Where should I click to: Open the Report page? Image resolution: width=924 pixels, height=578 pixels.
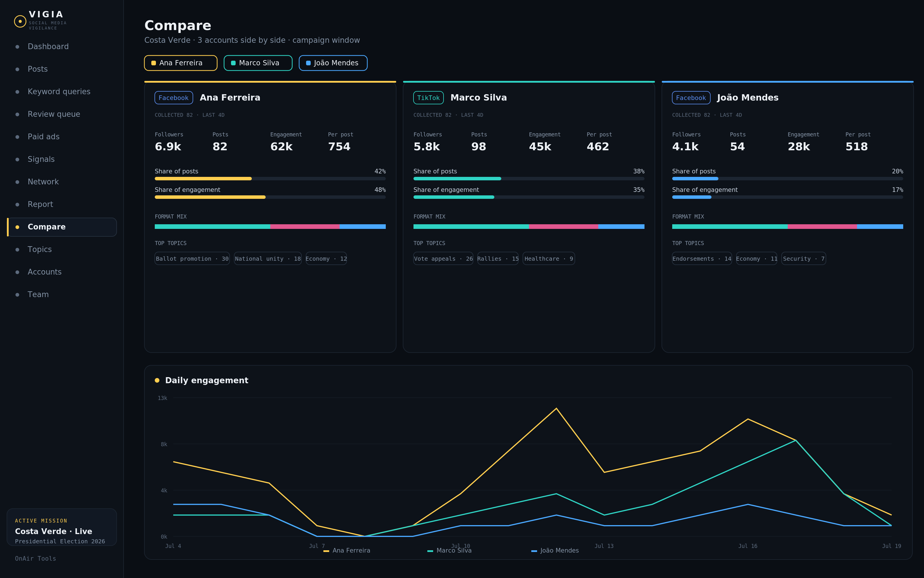[x=62, y=205]
